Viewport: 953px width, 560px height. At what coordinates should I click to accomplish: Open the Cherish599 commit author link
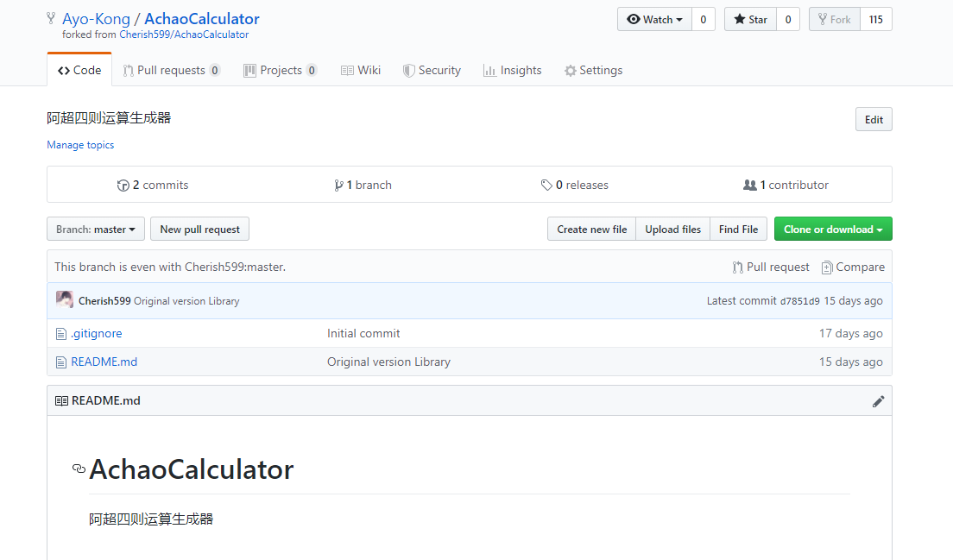[x=104, y=300]
